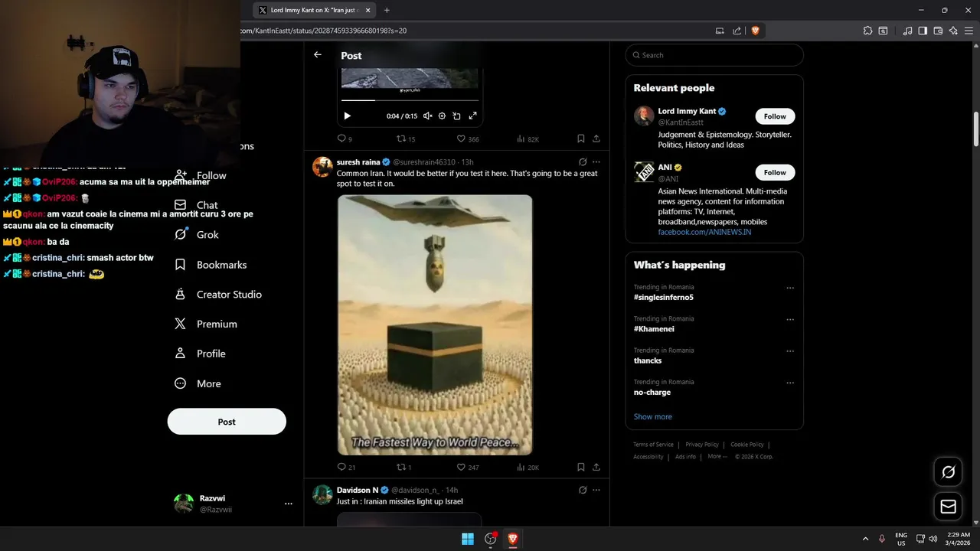Open the floating Grok button
Viewport: 980px width, 551px height.
948,472
